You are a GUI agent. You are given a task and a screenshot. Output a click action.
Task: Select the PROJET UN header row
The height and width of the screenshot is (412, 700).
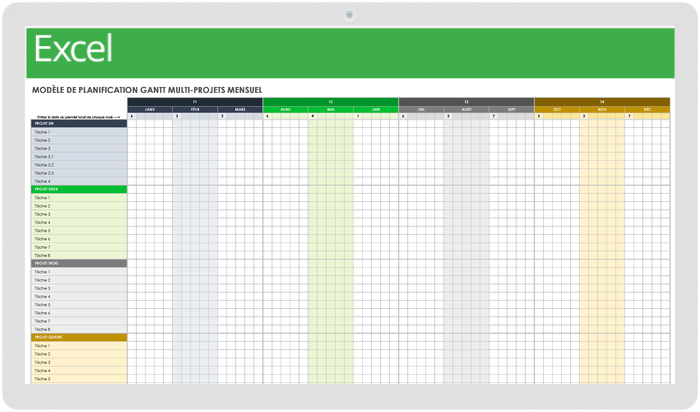point(79,123)
